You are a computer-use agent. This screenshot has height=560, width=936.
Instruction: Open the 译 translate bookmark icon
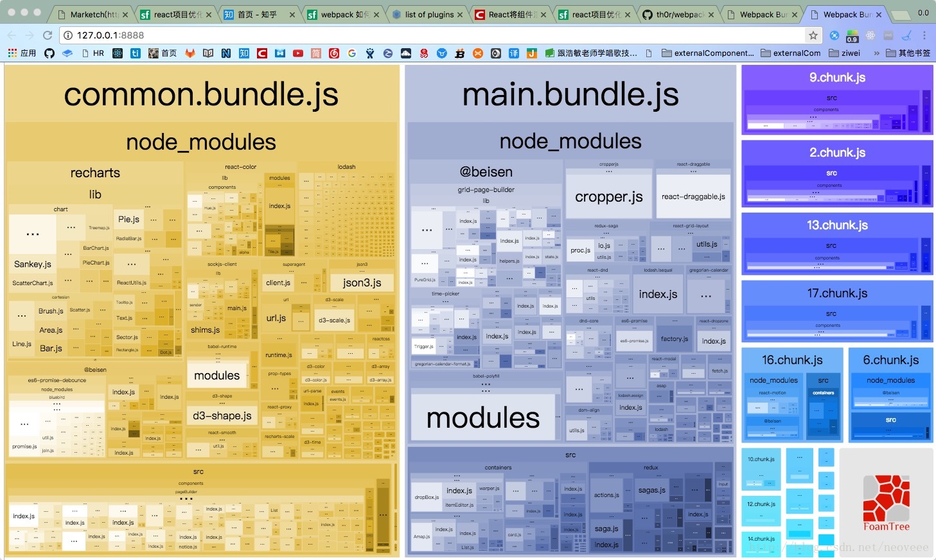(x=514, y=53)
